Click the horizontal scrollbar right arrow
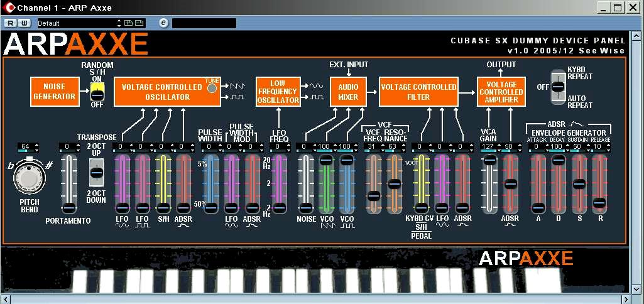 tap(626, 300)
